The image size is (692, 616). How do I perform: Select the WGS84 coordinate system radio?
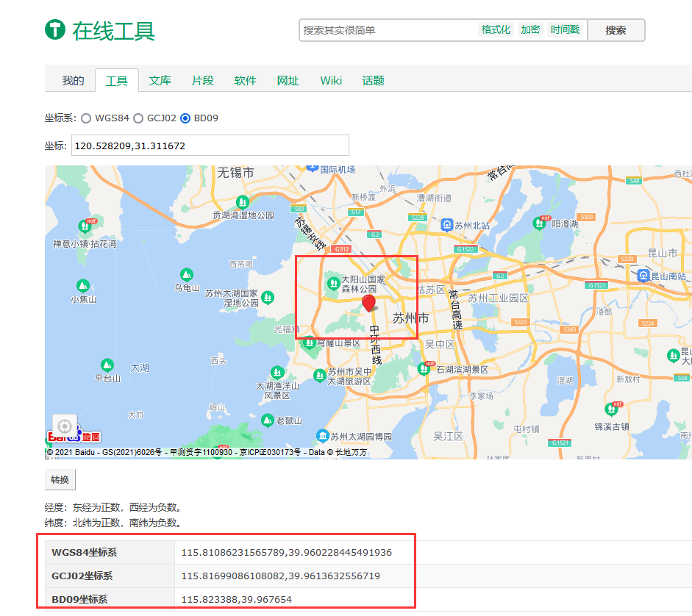(86, 118)
